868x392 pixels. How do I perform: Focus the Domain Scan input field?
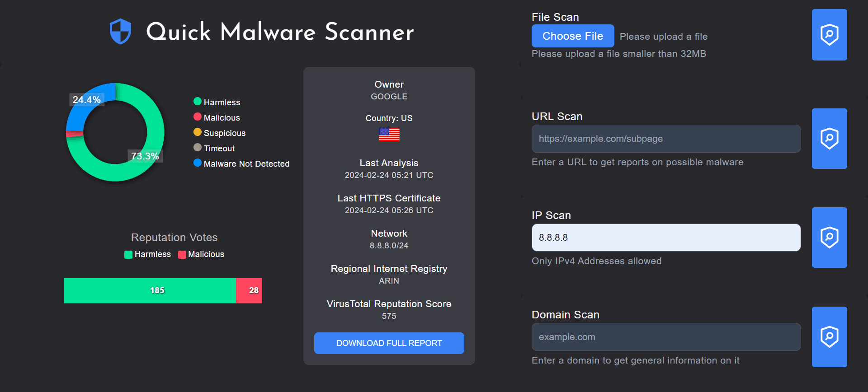tap(666, 337)
